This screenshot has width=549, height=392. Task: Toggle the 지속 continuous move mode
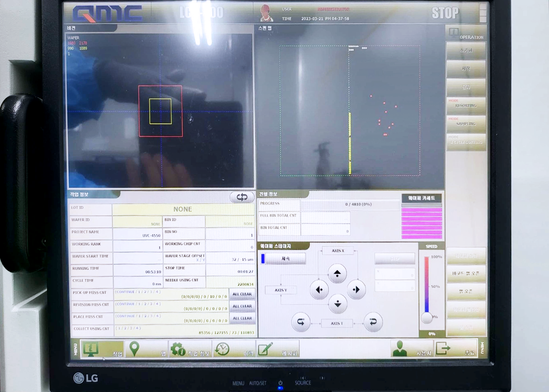coord(283,259)
